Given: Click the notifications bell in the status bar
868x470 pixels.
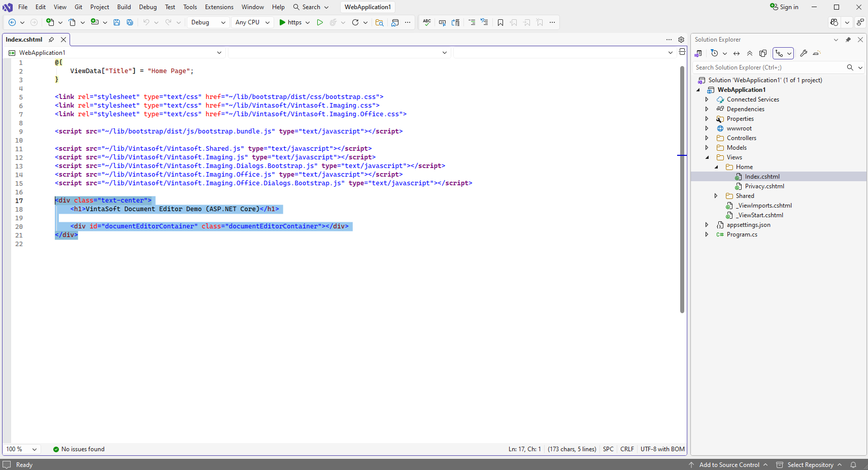Looking at the screenshot, I should [853, 465].
